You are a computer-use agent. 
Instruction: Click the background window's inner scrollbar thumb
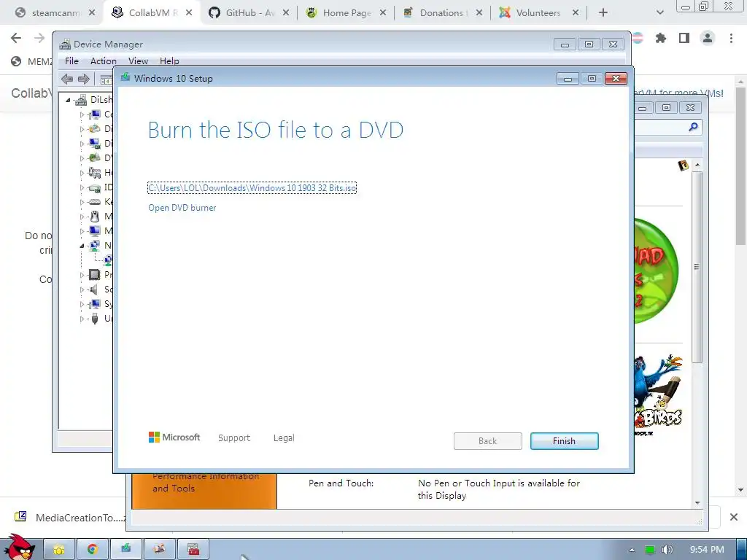[697, 267]
